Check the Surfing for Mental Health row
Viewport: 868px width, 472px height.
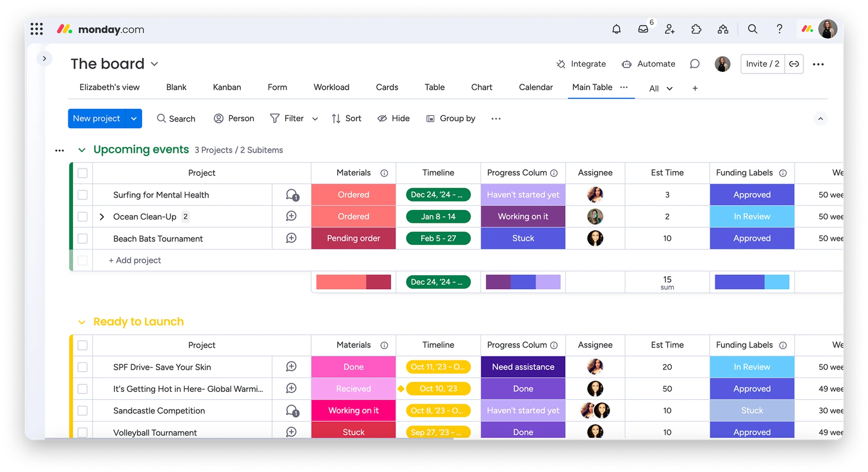click(82, 195)
